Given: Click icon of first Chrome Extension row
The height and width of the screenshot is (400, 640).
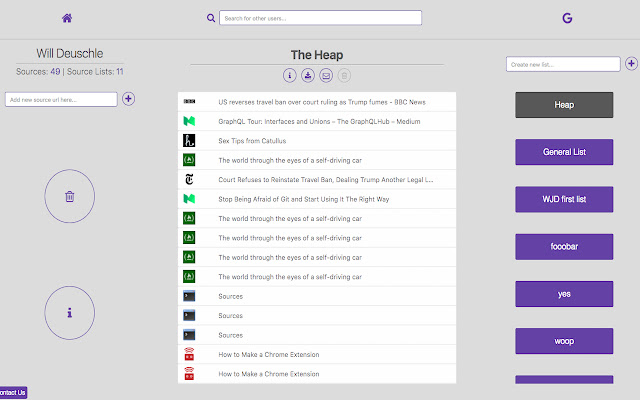Looking at the screenshot, I should point(189,354).
